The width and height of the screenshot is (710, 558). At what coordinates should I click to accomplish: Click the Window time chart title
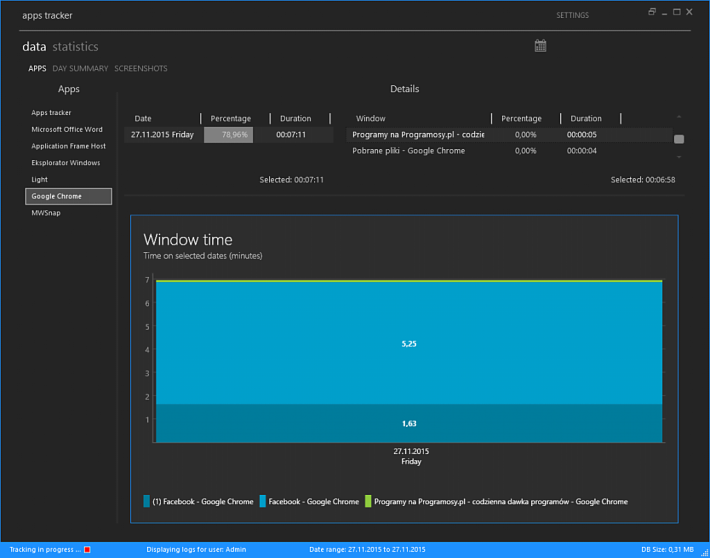188,240
